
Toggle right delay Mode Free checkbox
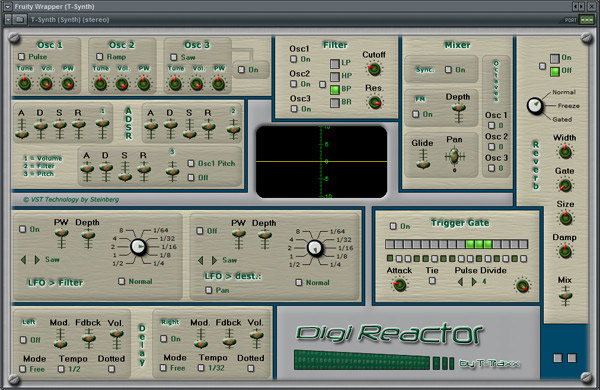(x=163, y=368)
